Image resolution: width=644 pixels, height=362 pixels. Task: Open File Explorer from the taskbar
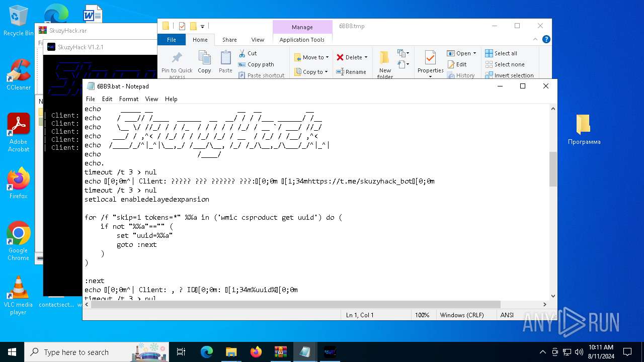click(231, 352)
